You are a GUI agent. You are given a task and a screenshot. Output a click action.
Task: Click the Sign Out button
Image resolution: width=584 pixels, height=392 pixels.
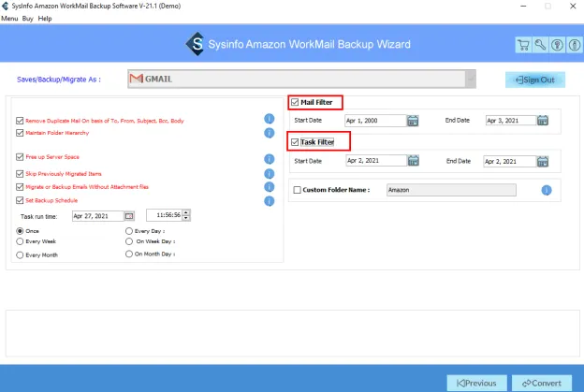click(x=534, y=80)
